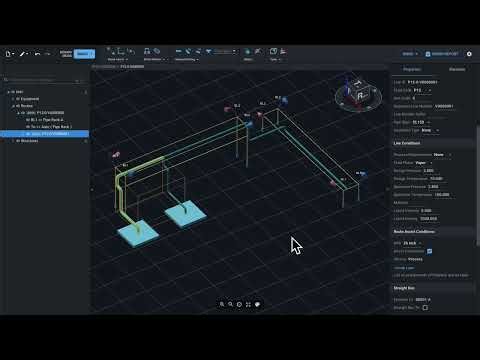Open the Pipe Spec dropdown in the properties panel
This screenshot has height=360, width=480.
pyautogui.click(x=421, y=122)
